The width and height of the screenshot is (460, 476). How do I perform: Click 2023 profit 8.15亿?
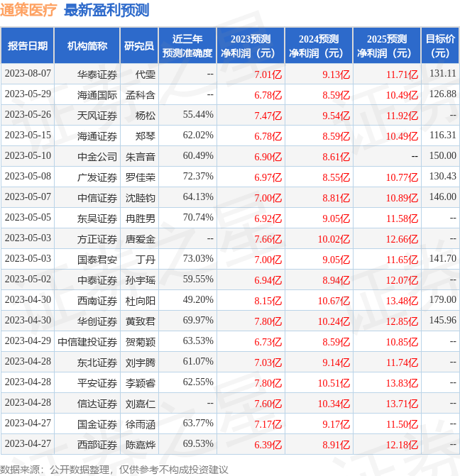click(268, 301)
